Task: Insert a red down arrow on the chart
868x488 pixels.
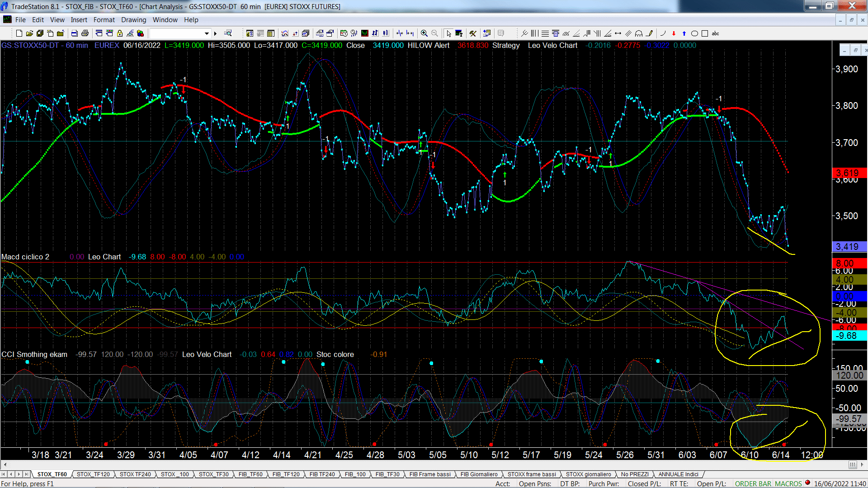Action: pyautogui.click(x=674, y=33)
